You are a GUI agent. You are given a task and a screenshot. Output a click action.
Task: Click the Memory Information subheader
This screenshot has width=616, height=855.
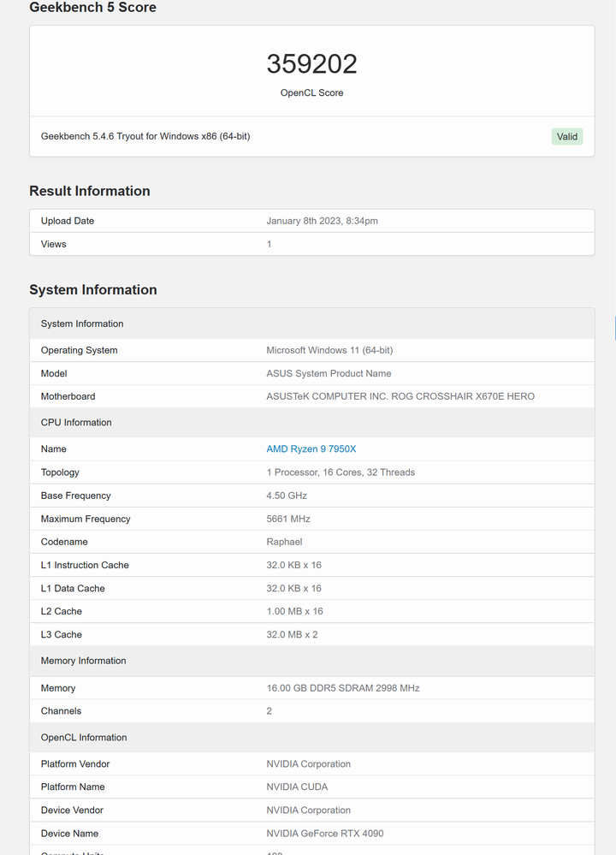point(83,661)
